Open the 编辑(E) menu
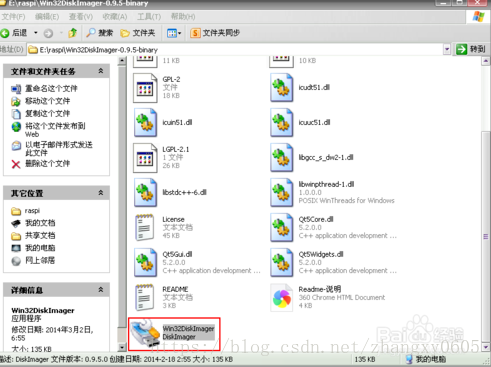This screenshot has height=367, width=491. point(47,16)
